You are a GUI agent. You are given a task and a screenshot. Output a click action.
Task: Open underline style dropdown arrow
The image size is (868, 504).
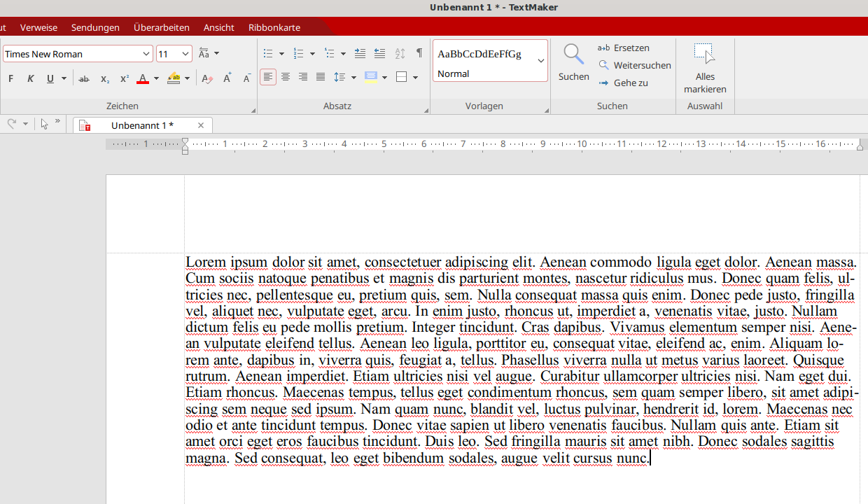[64, 78]
